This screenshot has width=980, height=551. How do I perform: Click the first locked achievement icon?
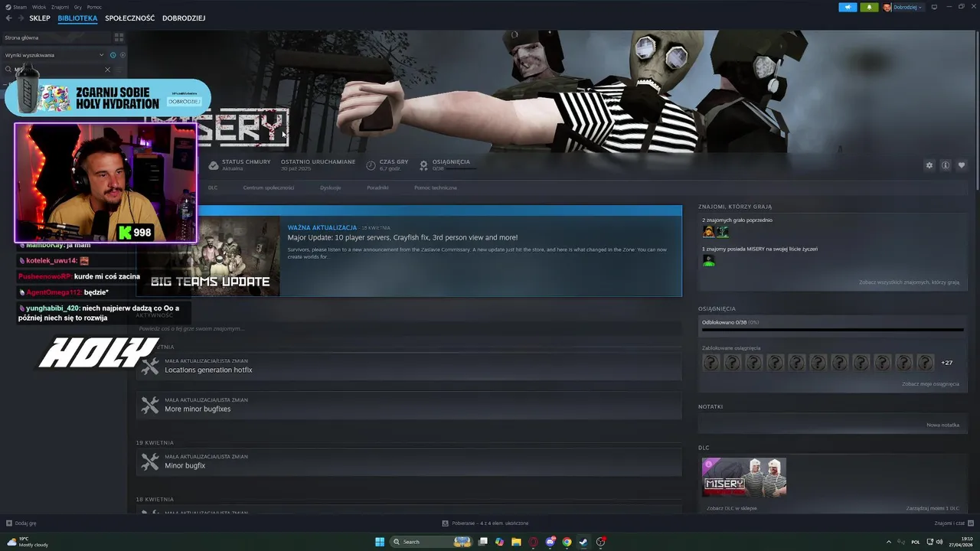point(711,363)
